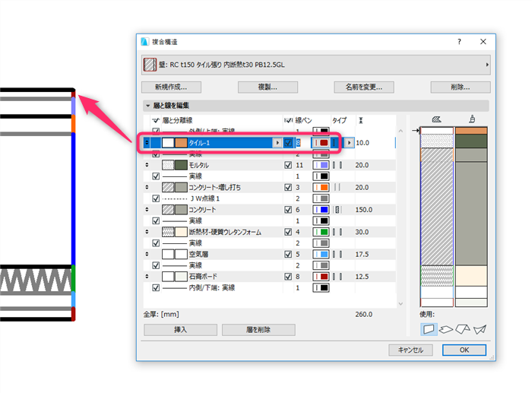Click the タイル-1 thickness value 10.0

tap(363, 143)
